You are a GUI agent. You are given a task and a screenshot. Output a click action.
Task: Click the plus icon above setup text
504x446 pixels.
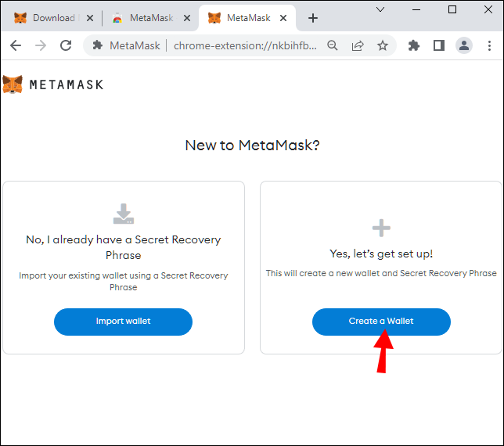click(381, 228)
